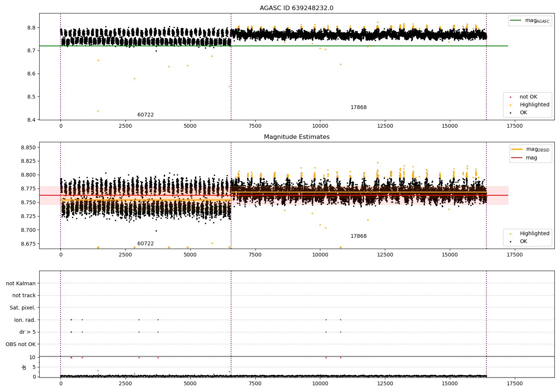Click the 60722 label in the top plot
The width and height of the screenshot is (560, 392).
click(146, 115)
